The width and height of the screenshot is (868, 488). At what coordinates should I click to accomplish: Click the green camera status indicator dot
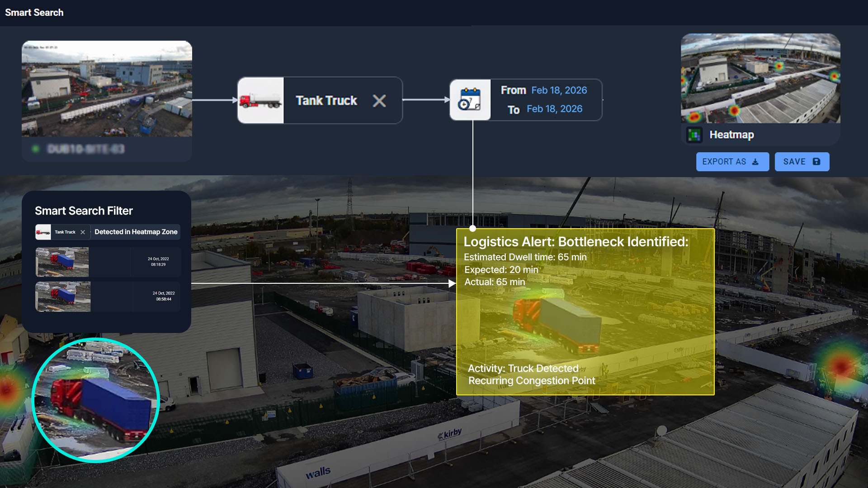35,149
